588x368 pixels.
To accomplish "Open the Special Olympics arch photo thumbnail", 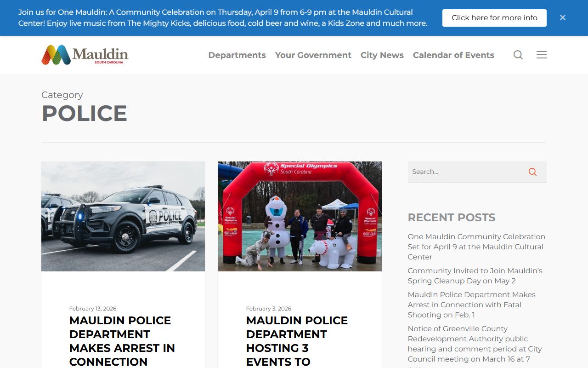I will pos(300,216).
